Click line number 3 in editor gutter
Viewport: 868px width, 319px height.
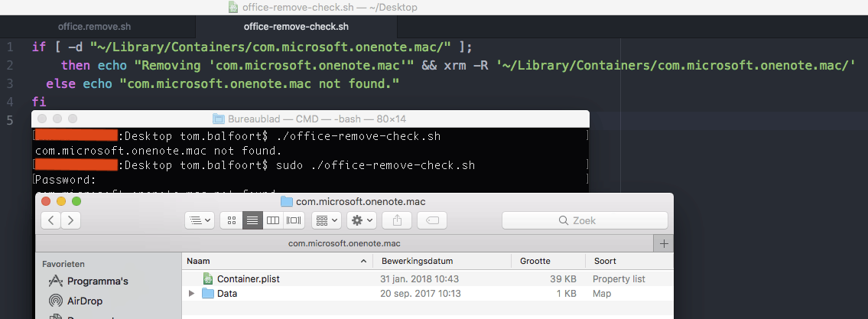[x=10, y=83]
